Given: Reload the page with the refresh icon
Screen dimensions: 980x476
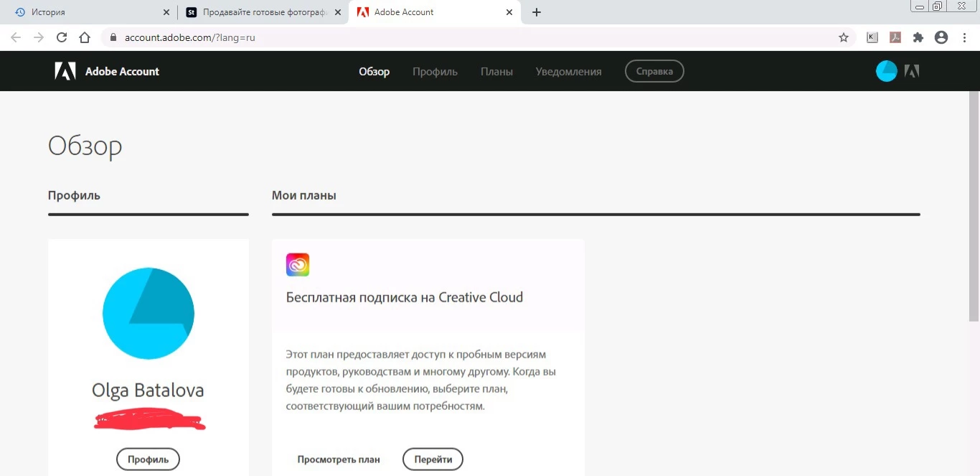Looking at the screenshot, I should tap(62, 37).
